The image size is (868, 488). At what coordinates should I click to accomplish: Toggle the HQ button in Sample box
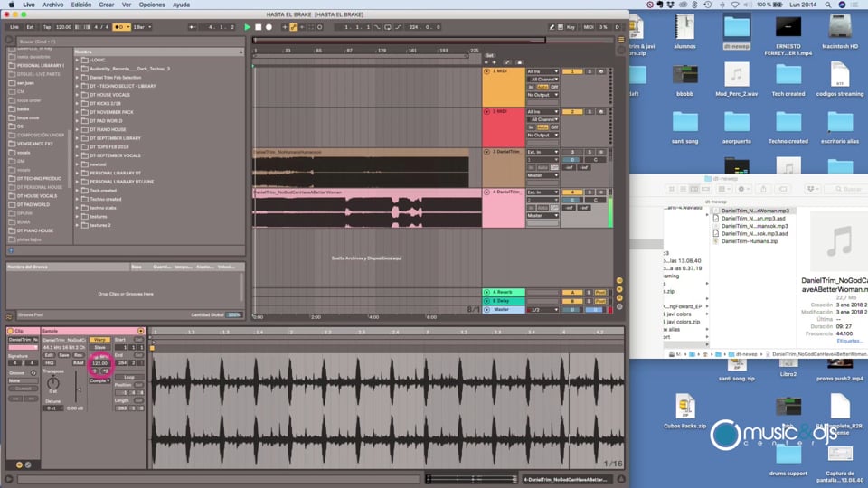50,363
